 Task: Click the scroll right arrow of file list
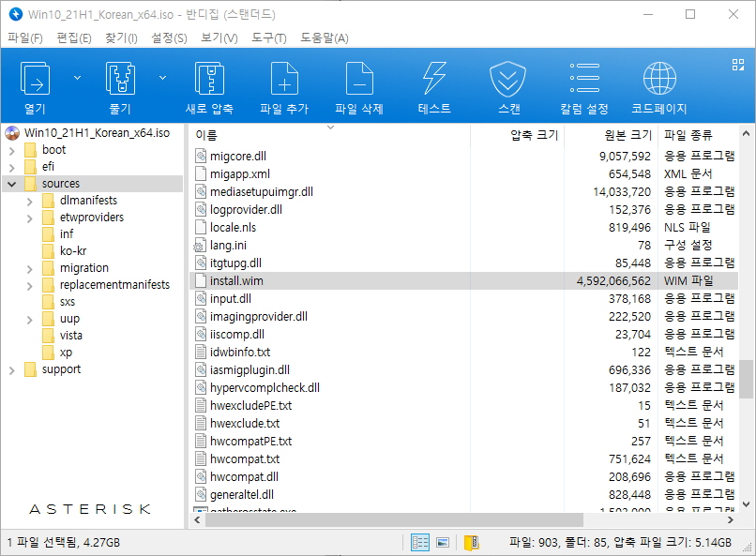coord(731,519)
